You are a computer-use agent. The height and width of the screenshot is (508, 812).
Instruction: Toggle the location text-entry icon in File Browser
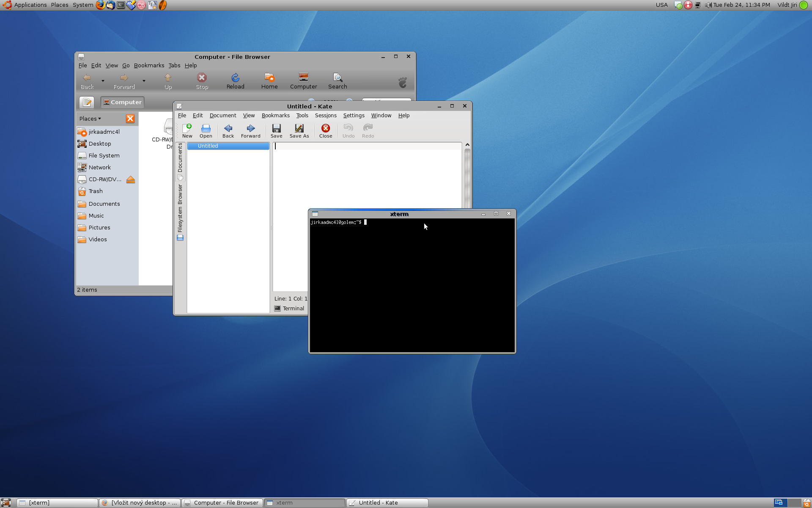[x=87, y=102]
